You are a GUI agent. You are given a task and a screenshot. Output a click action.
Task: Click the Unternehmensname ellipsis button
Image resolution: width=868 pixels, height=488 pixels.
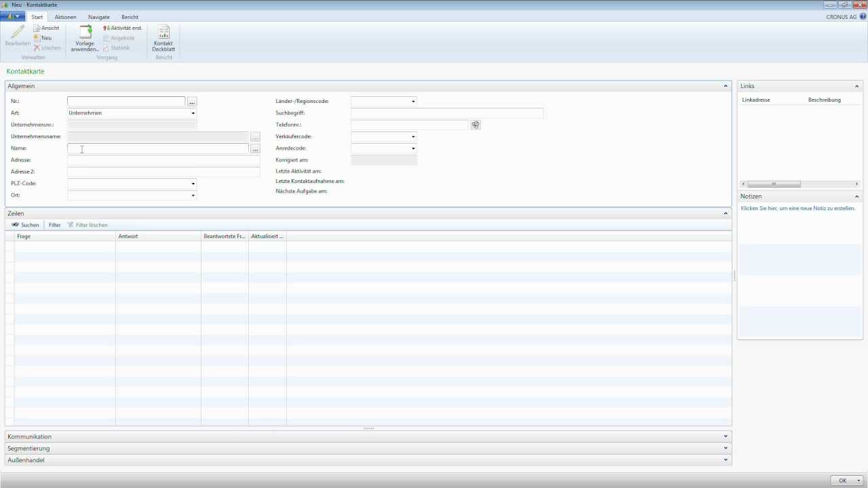tap(255, 137)
